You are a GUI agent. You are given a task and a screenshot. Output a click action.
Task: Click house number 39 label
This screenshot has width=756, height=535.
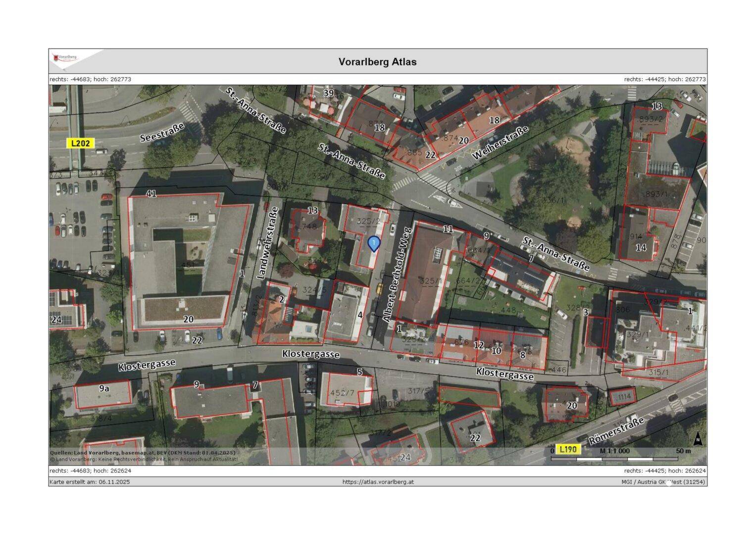[x=329, y=93]
